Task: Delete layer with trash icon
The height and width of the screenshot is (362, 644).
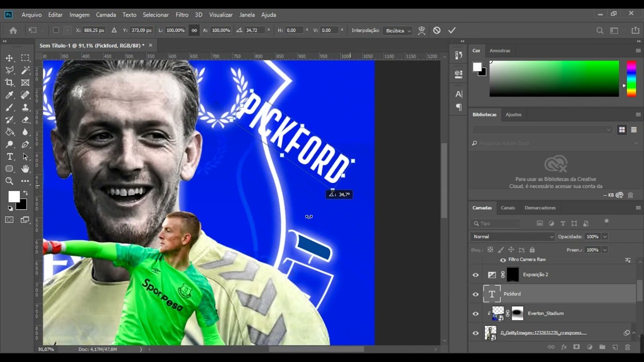Action: [x=627, y=347]
